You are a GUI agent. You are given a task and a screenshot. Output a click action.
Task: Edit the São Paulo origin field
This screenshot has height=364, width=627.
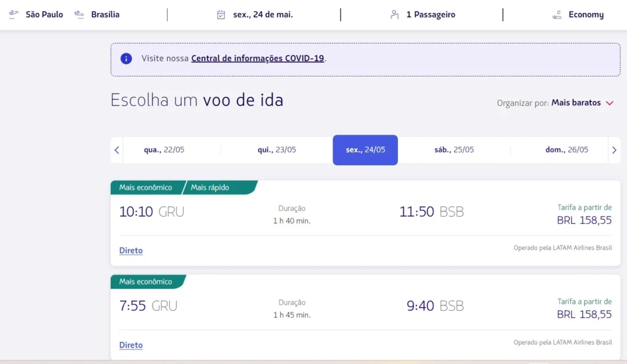44,15
